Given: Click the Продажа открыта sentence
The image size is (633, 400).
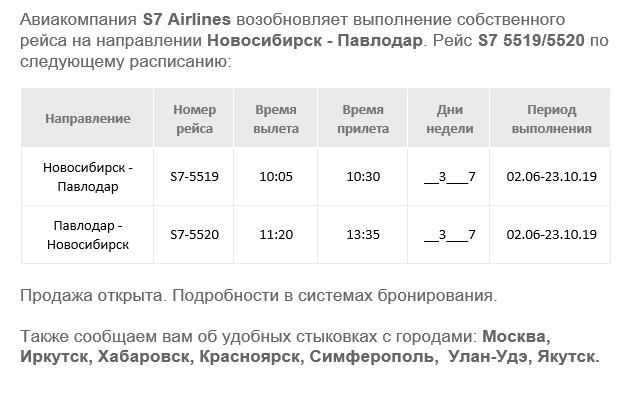Looking at the screenshot, I should (x=93, y=295).
